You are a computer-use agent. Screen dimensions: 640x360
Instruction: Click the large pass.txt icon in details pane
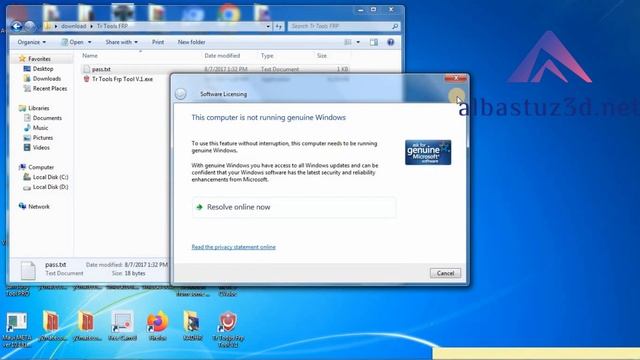pos(28,270)
